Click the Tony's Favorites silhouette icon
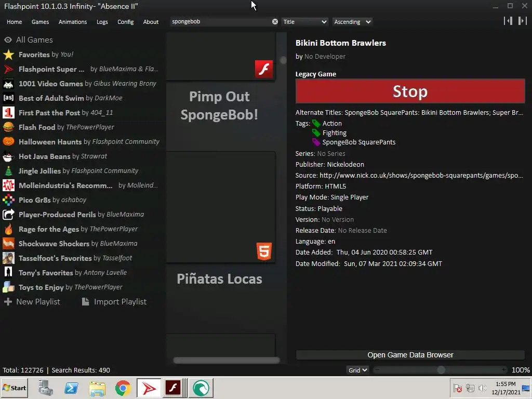532x399 pixels. point(8,273)
